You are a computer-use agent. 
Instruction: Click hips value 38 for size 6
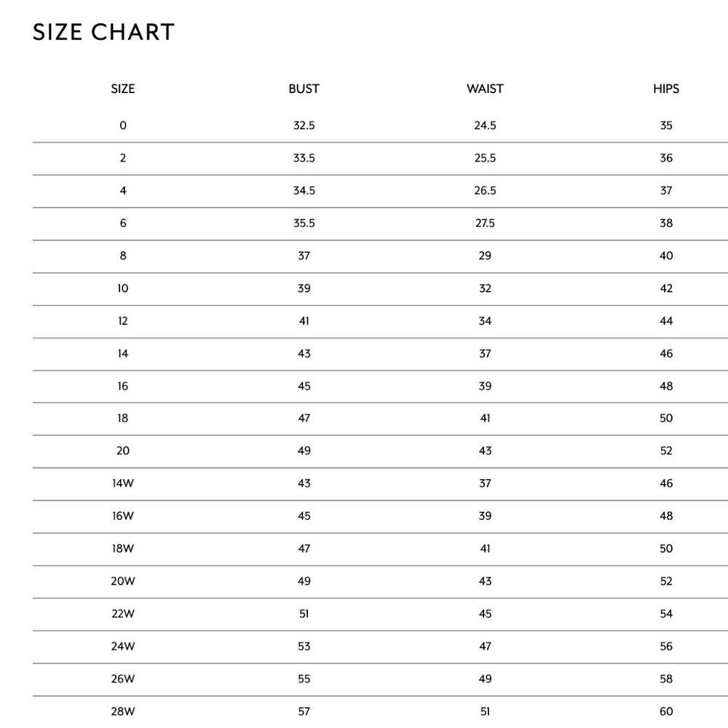[x=666, y=223]
